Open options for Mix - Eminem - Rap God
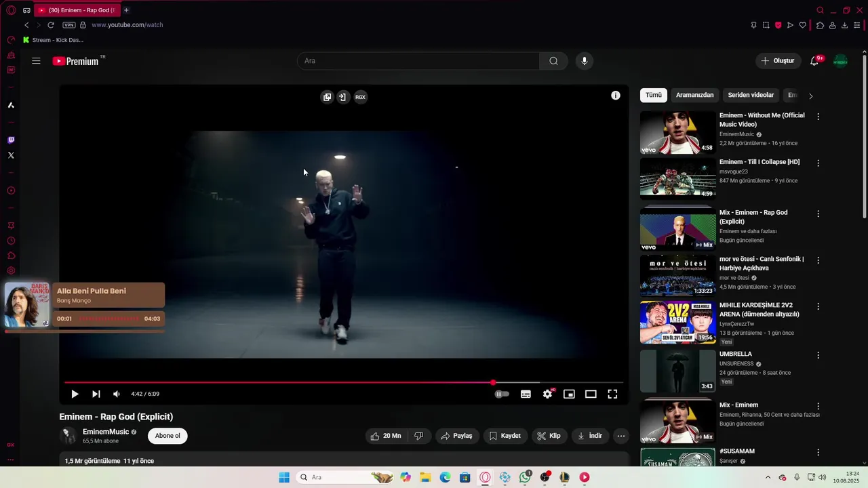 pos(818,213)
